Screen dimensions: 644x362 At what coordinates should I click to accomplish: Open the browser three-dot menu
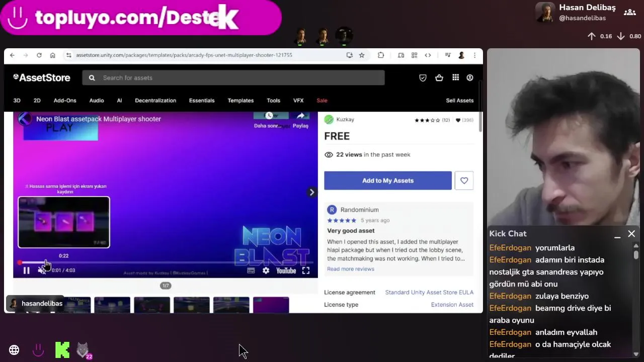[x=474, y=55]
